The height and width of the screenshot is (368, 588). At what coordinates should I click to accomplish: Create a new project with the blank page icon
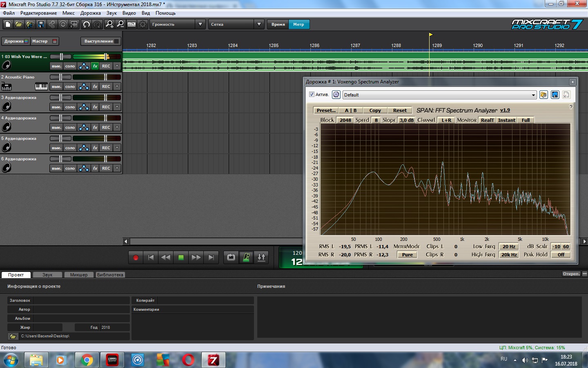click(x=8, y=25)
